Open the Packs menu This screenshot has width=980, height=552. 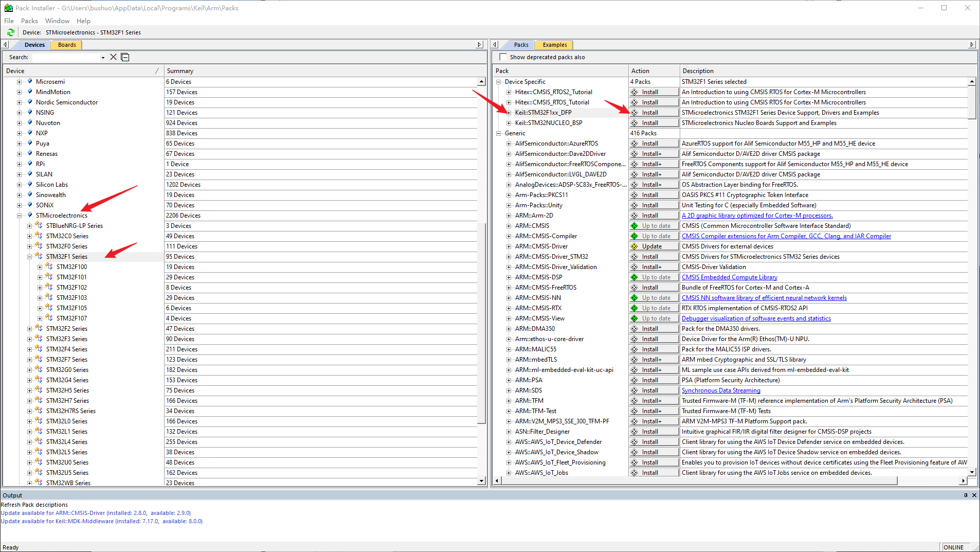point(29,21)
